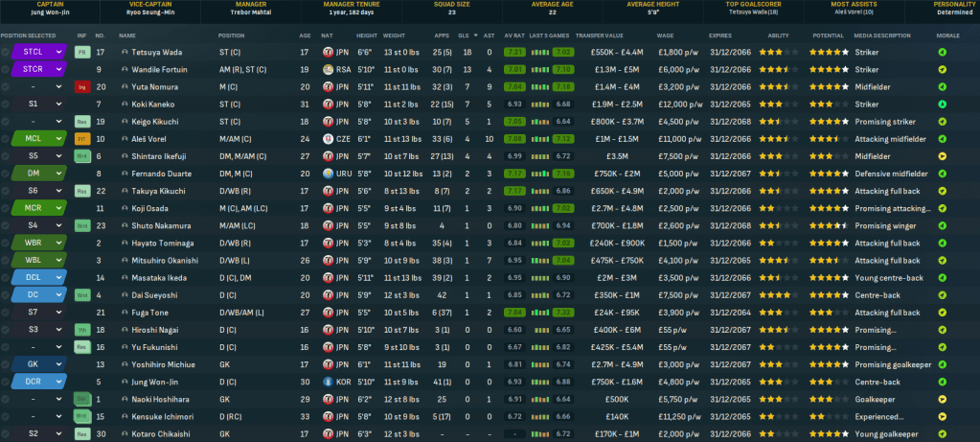Click the Inj status icon for Yuta Nomura
This screenshot has height=442, width=980.
(81, 86)
